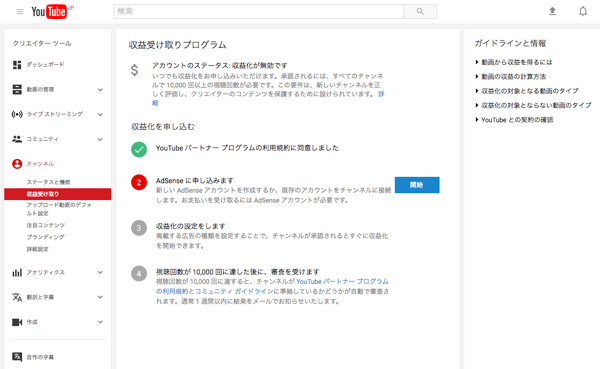Click AdSense に申し込みます step title

pyautogui.click(x=194, y=181)
